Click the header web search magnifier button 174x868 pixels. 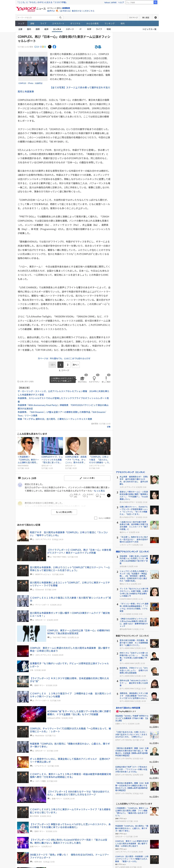[x=155, y=2]
